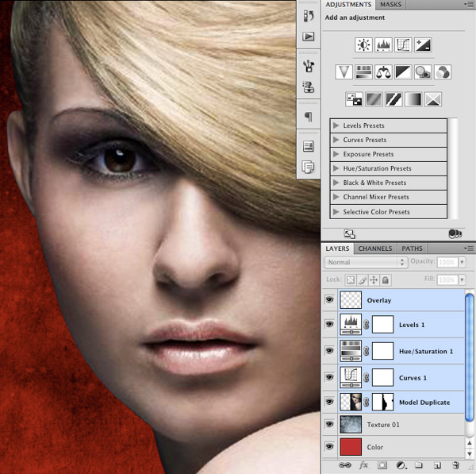
Task: Expand Levels Presets list
Action: click(336, 125)
